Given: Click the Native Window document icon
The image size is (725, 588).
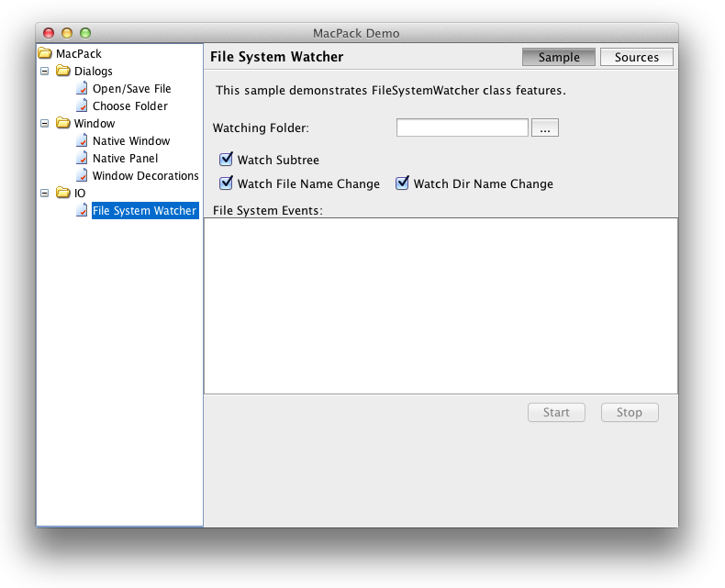Looking at the screenshot, I should (x=82, y=140).
